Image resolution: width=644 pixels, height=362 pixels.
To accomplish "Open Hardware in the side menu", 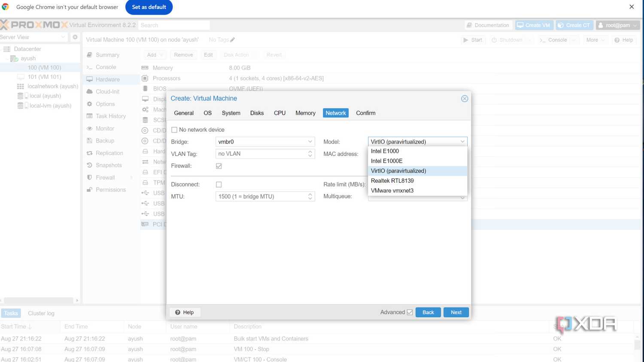I will coord(107,79).
